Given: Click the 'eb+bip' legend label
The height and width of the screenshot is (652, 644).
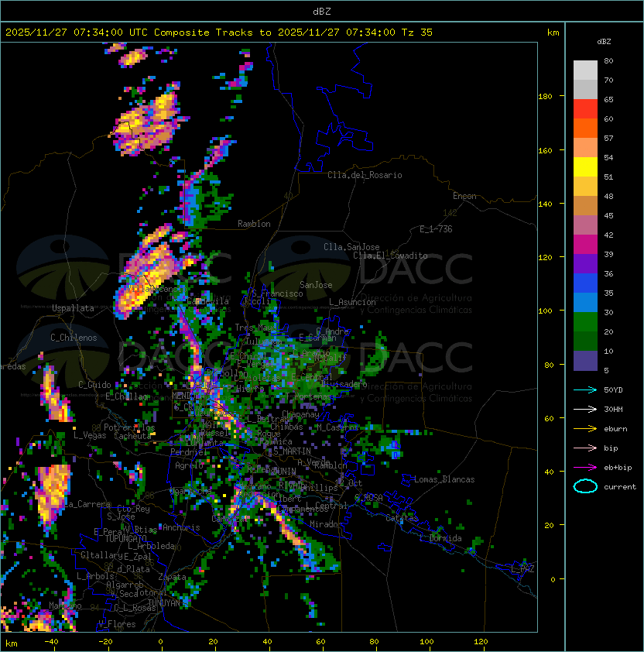Looking at the screenshot, I should 618,468.
